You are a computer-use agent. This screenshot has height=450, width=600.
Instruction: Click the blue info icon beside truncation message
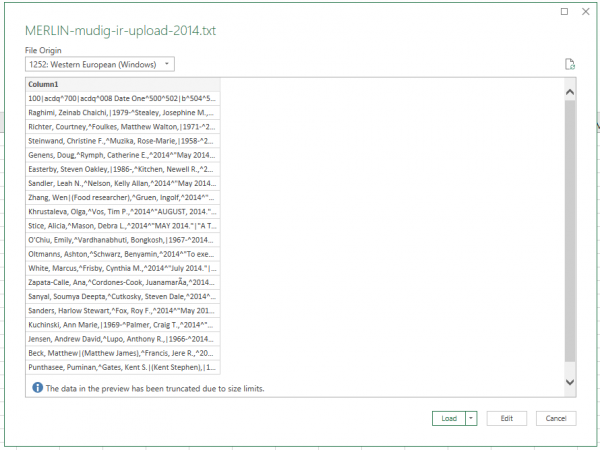tap(36, 387)
